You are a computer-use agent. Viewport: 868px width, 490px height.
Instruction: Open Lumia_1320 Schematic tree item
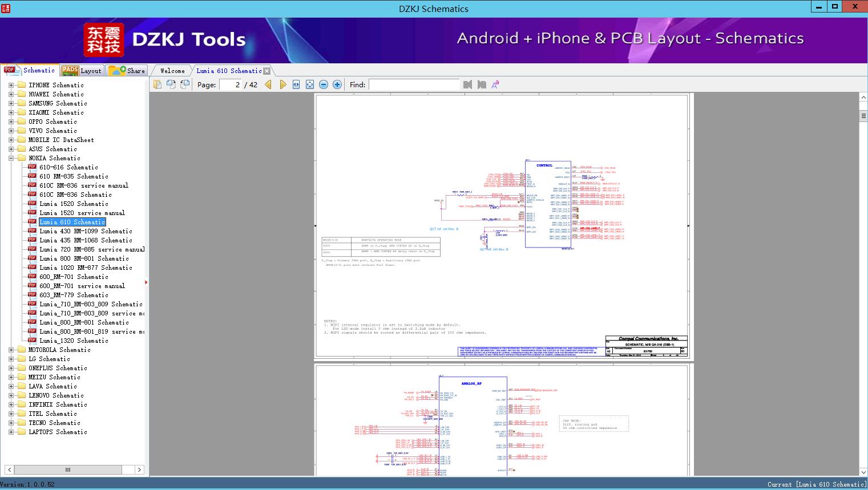pos(74,341)
